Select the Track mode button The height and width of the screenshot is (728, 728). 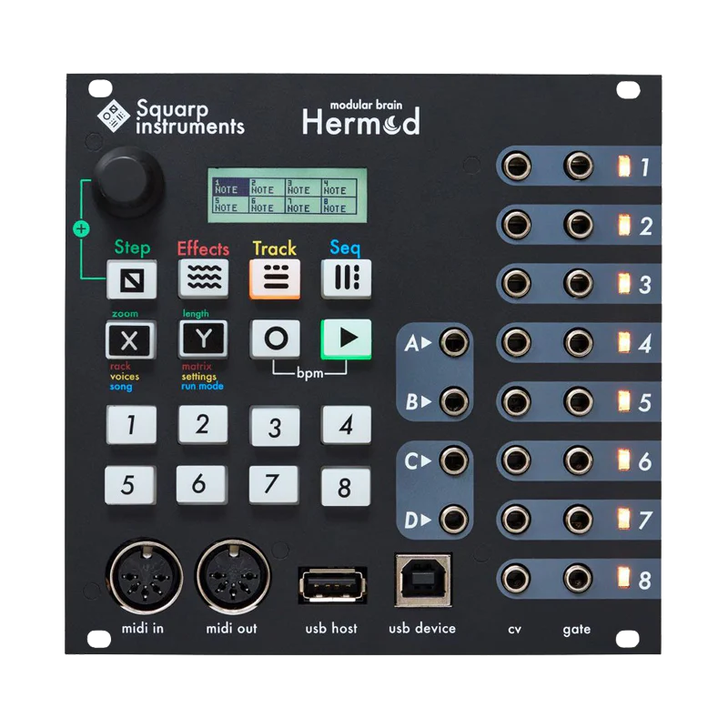tap(275, 278)
